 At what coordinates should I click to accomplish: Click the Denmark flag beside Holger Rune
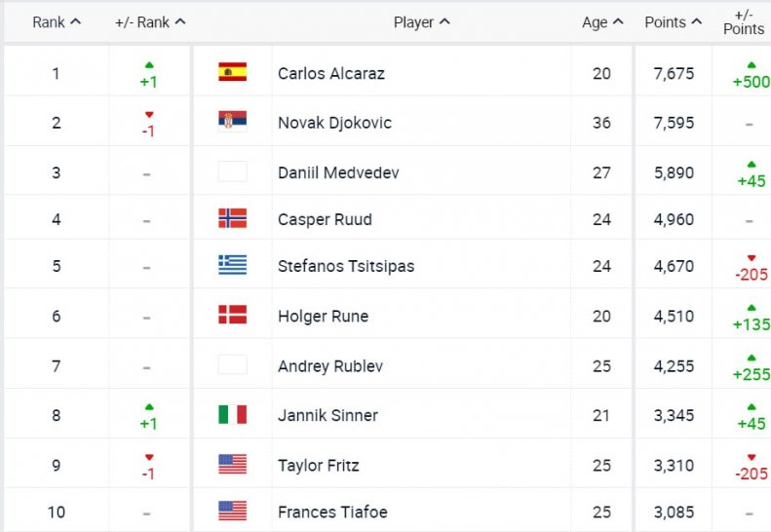pyautogui.click(x=233, y=315)
